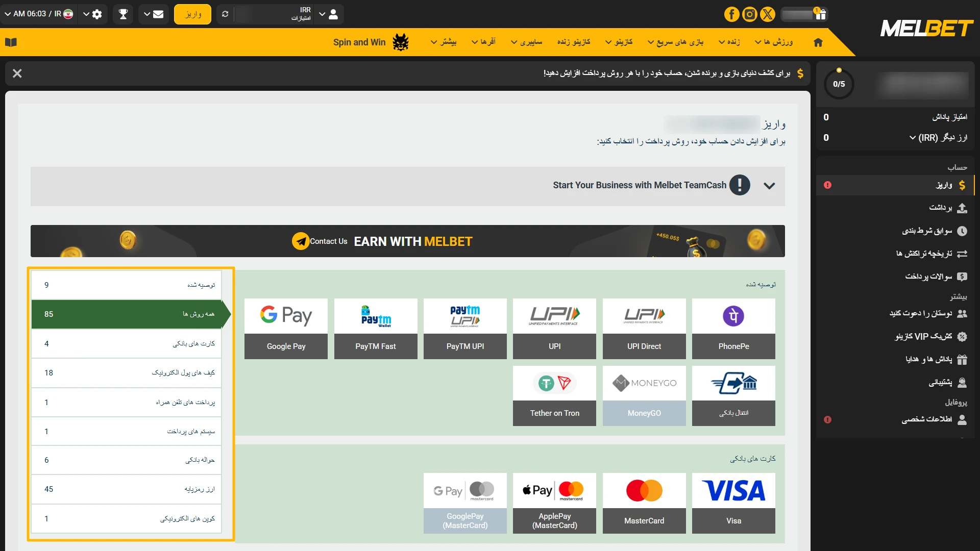Open the mail messages dropdown

point(154,14)
